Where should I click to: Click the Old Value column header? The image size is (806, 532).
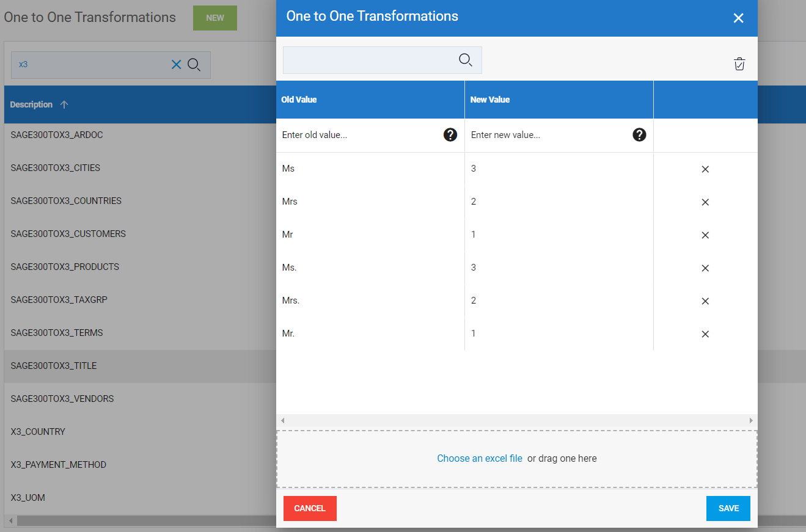coord(299,100)
